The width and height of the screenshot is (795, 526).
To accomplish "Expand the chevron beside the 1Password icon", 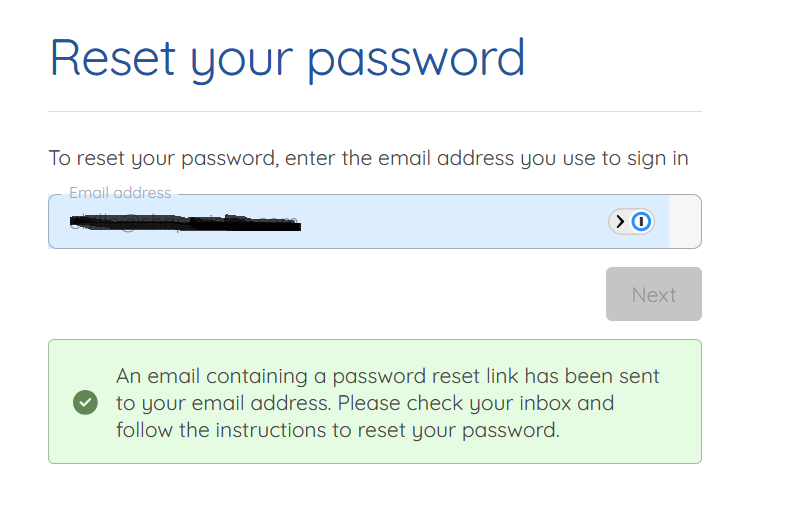I will pos(620,222).
